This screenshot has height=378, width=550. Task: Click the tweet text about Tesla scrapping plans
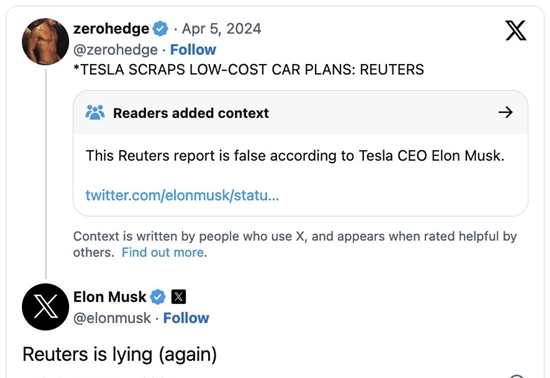tap(249, 70)
